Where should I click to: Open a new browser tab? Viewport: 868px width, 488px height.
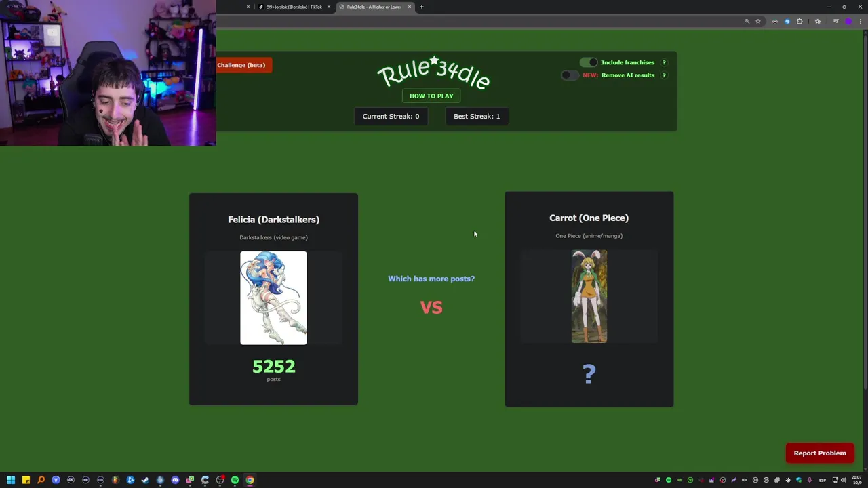(422, 7)
